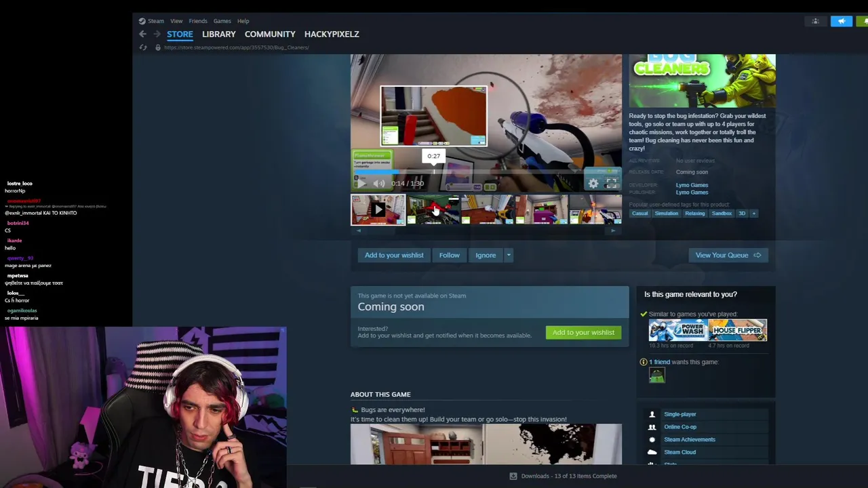Click the info icon beside friend count
The height and width of the screenshot is (488, 868).
[x=644, y=362]
